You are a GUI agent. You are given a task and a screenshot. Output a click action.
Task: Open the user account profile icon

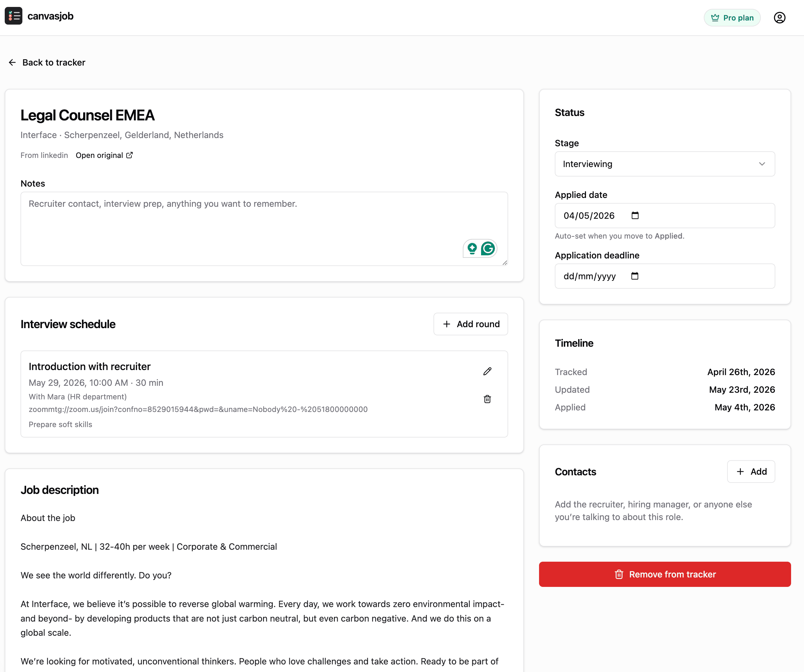point(779,18)
